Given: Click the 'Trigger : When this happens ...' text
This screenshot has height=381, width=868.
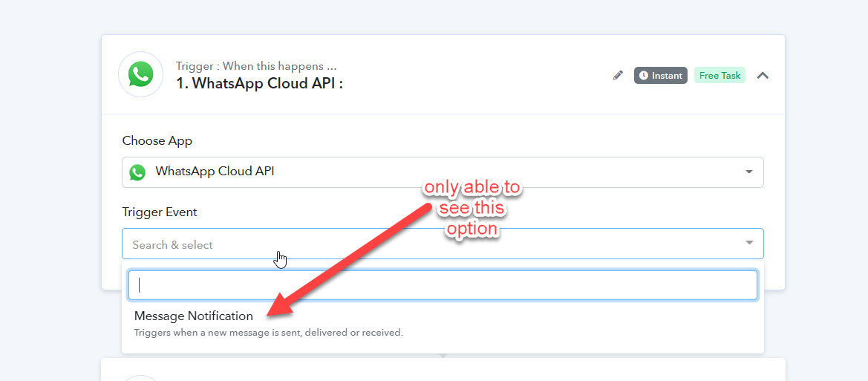Looking at the screenshot, I should click(256, 66).
